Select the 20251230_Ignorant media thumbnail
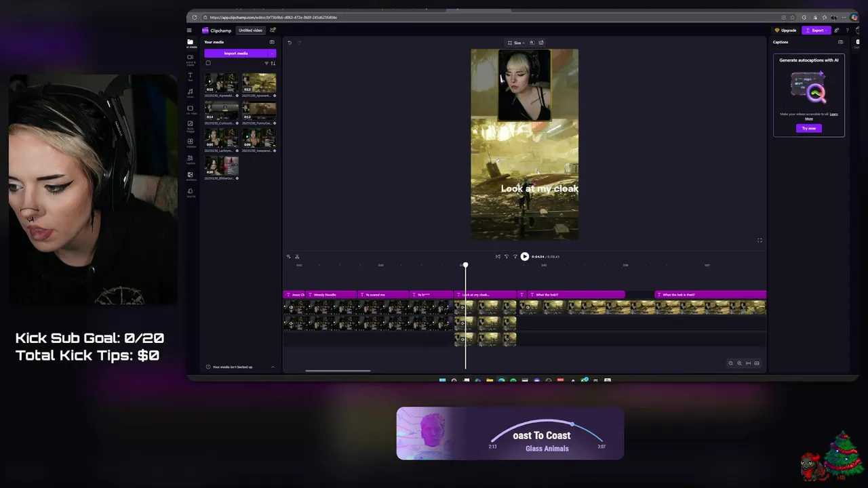Viewport: 868px width, 488px height. (x=259, y=83)
